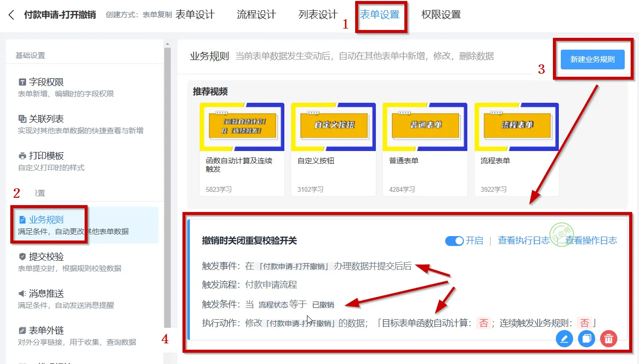This screenshot has width=639, height=364.
Task: Open 表单外链 form external link settings
Action: (47, 331)
